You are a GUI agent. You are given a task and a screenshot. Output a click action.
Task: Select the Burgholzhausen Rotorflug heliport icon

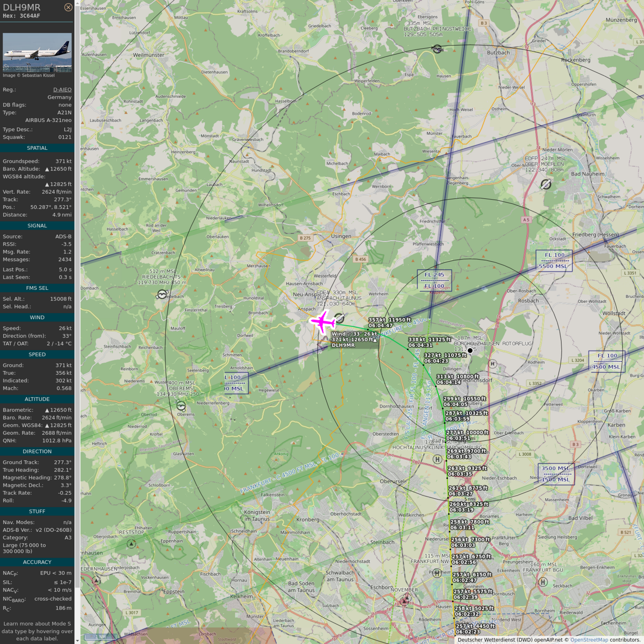[492, 364]
